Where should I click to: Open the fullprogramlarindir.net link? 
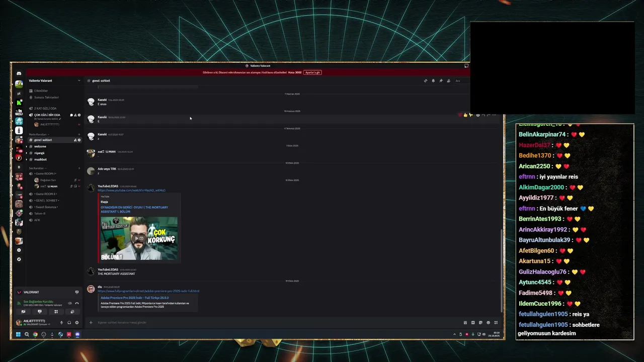coord(148,291)
